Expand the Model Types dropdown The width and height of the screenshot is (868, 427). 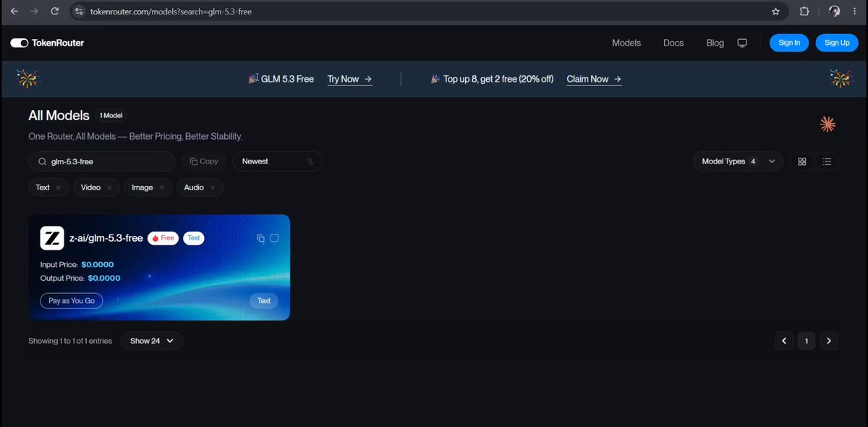click(738, 161)
